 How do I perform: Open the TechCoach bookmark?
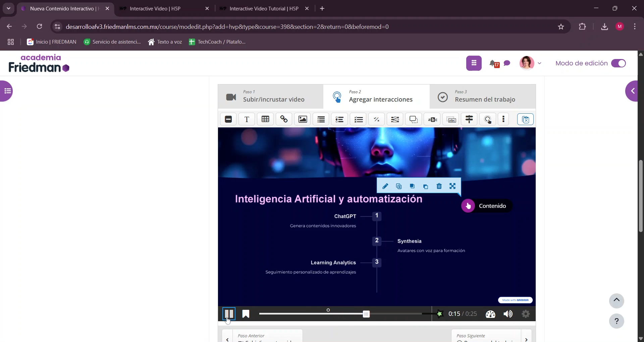pyautogui.click(x=217, y=42)
